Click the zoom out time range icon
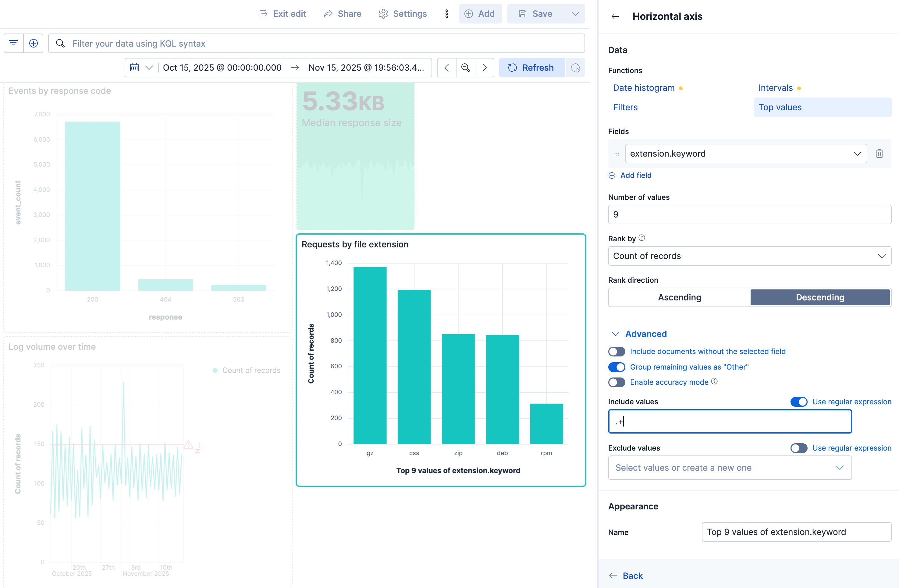Viewport: 899px width, 588px height. (465, 68)
